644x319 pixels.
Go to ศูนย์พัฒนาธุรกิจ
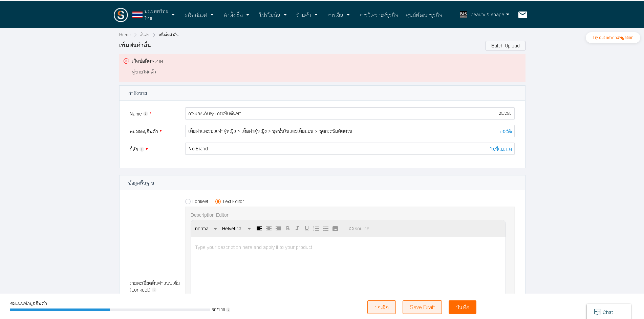[424, 15]
